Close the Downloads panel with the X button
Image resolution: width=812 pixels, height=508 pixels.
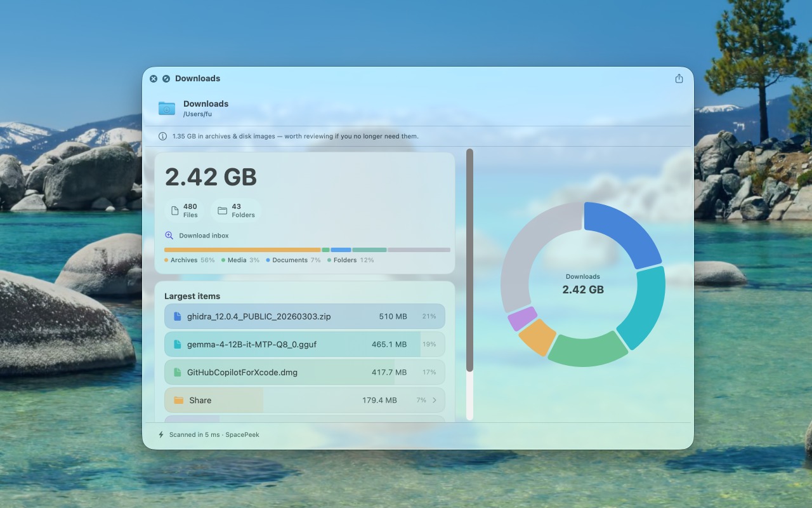coord(154,79)
